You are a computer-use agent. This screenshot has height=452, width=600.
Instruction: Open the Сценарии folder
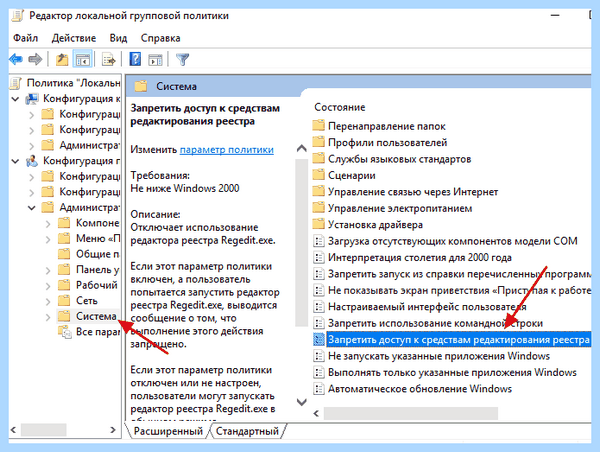pyautogui.click(x=351, y=176)
